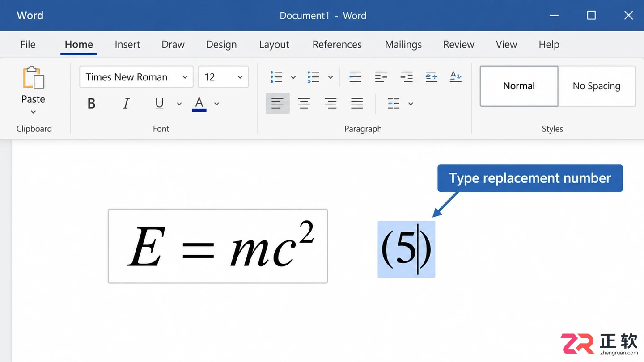Open the File tab
The image size is (644, 362).
pyautogui.click(x=28, y=45)
